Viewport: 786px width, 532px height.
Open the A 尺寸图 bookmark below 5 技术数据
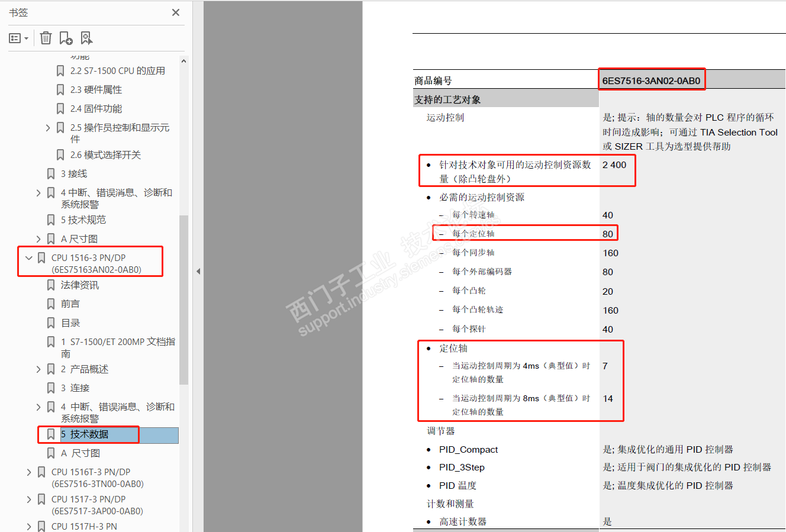(80, 453)
